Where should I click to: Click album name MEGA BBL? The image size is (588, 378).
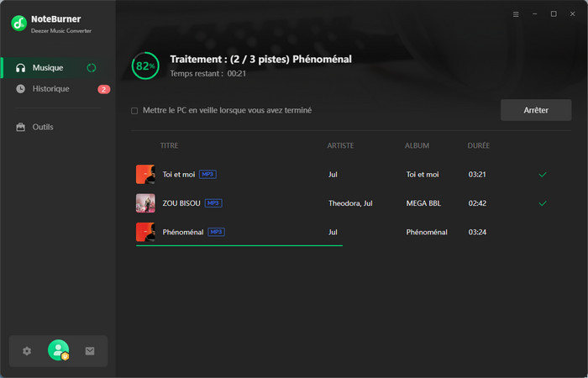tap(423, 203)
